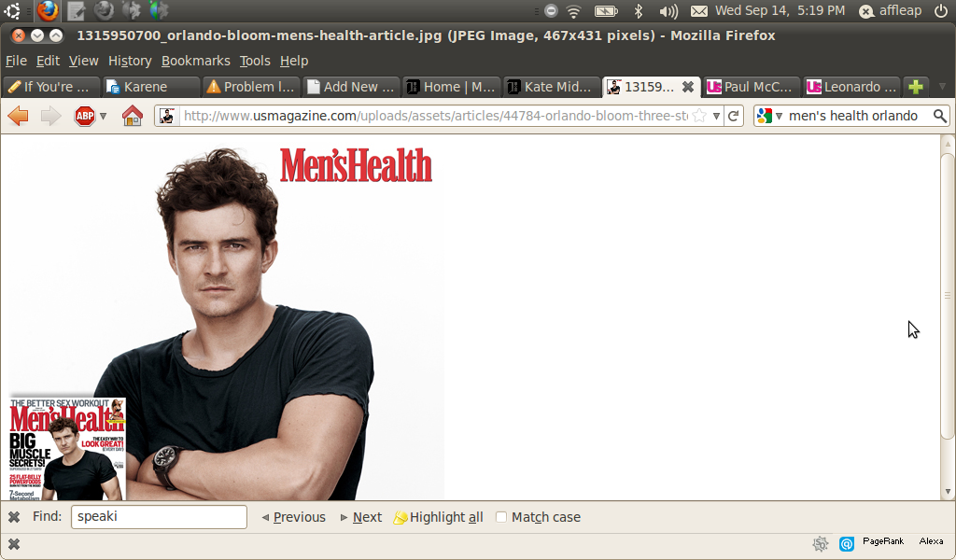Image resolution: width=956 pixels, height=560 pixels.
Task: Show the clock calendar Wed Sep 14
Action: click(780, 10)
